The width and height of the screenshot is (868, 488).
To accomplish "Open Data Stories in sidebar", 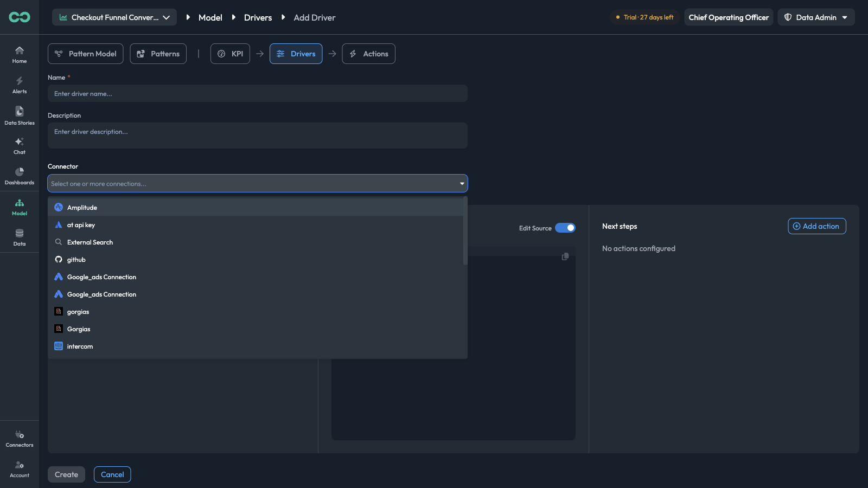I will (x=20, y=116).
